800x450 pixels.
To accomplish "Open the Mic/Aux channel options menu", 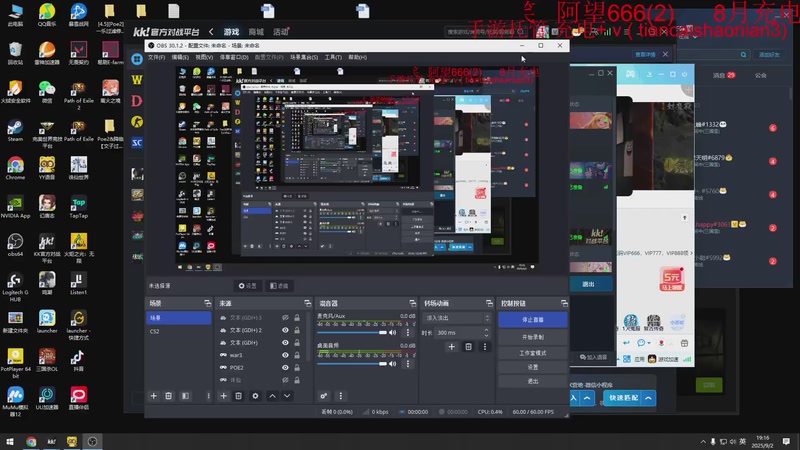I will click(408, 333).
